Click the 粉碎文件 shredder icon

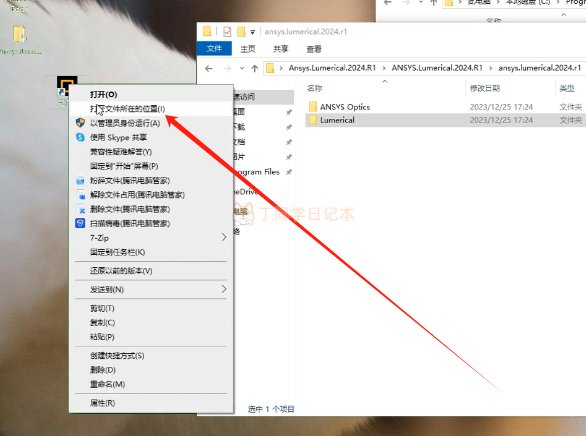coord(80,181)
